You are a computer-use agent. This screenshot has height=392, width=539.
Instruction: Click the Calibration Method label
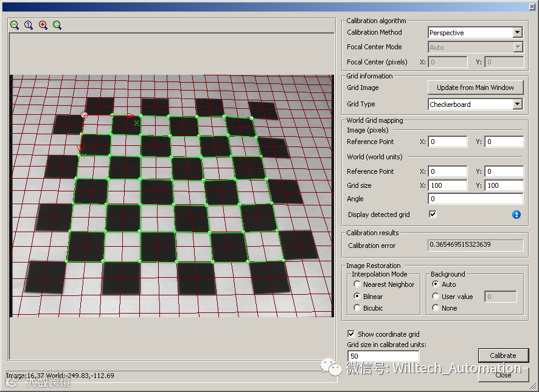point(374,32)
